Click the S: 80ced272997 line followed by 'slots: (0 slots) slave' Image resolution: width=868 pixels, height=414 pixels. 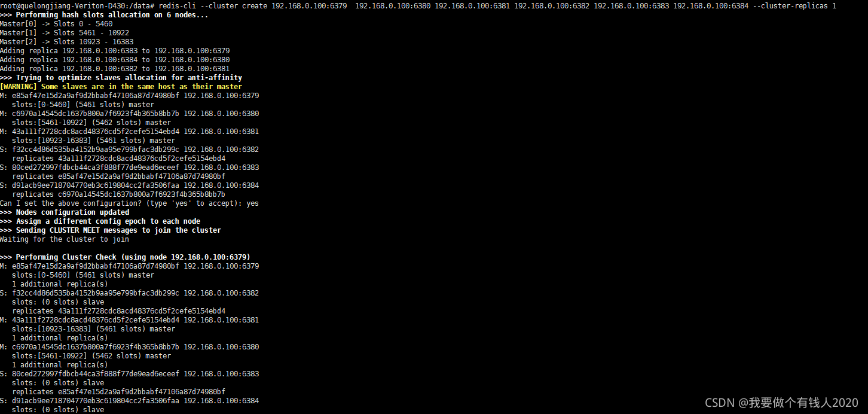click(x=130, y=373)
